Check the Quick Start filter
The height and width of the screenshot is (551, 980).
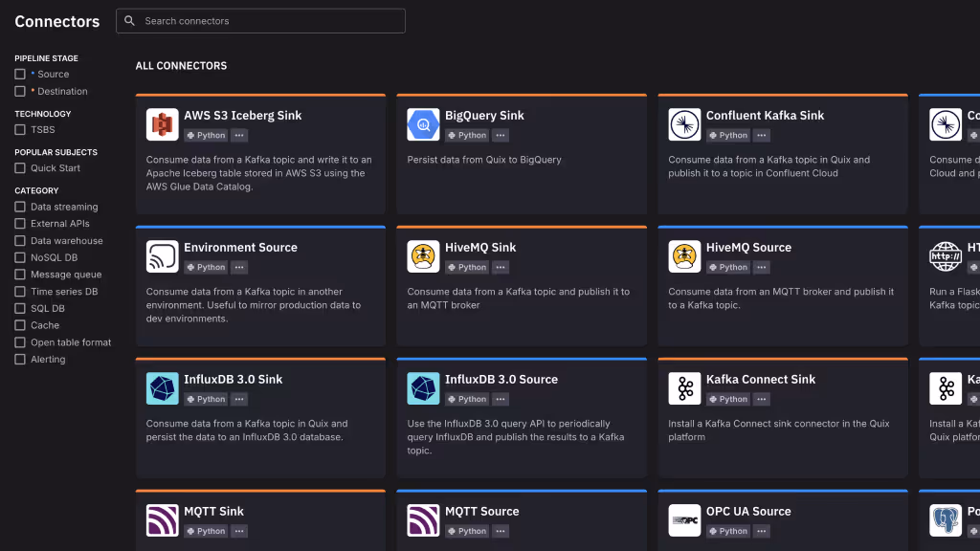click(20, 168)
